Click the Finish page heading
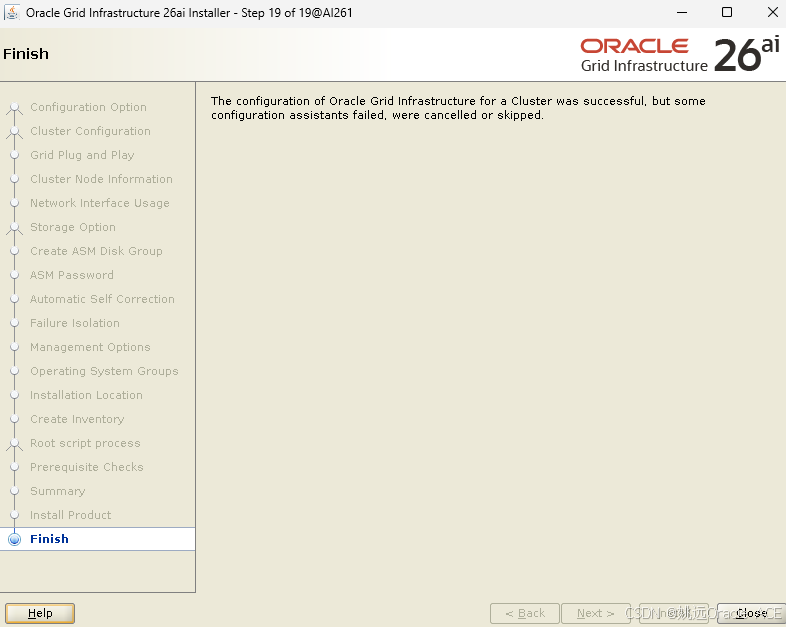The image size is (786, 627). [x=26, y=54]
